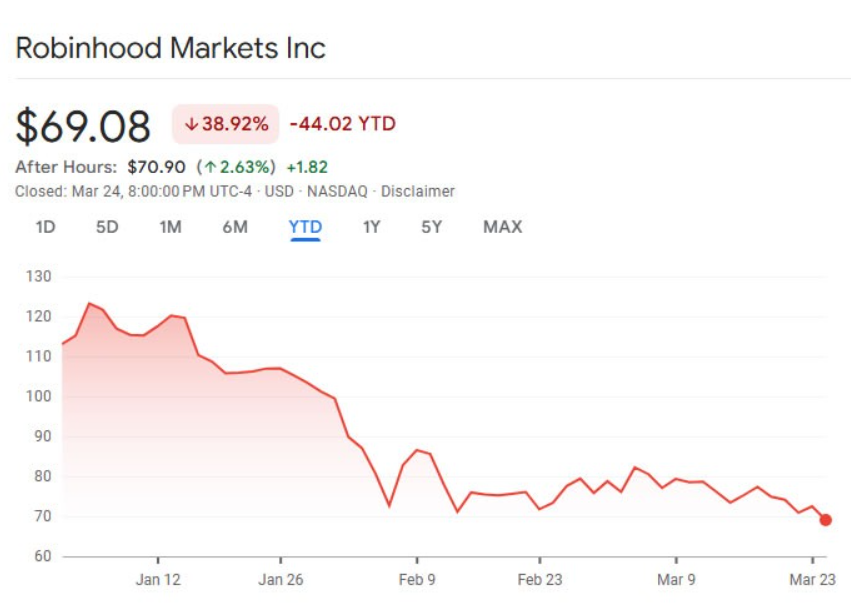Select the active YTD tab

305,227
